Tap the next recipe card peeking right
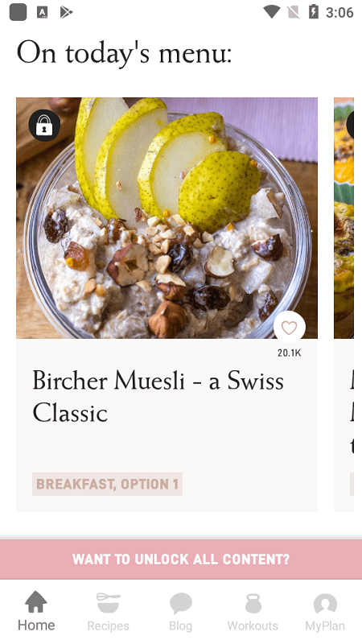The height and width of the screenshot is (644, 362). (x=344, y=304)
